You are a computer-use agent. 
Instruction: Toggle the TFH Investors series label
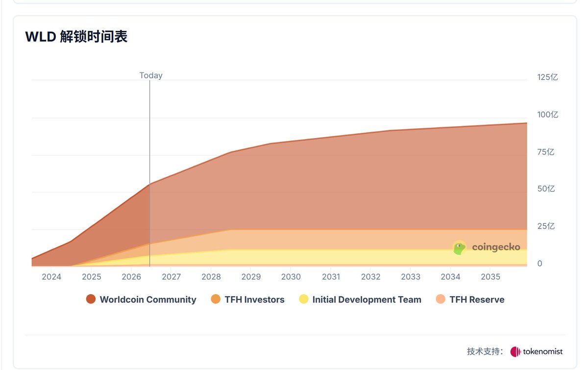(254, 300)
